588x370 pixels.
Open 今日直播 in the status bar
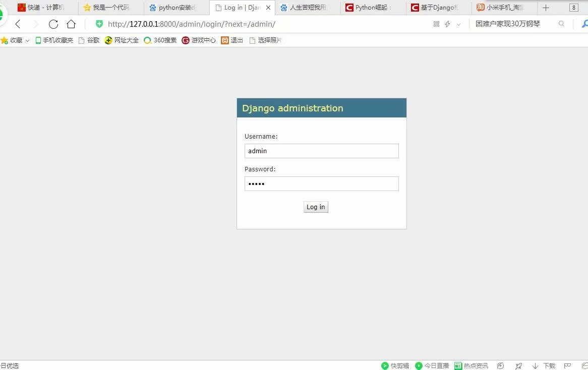click(433, 365)
